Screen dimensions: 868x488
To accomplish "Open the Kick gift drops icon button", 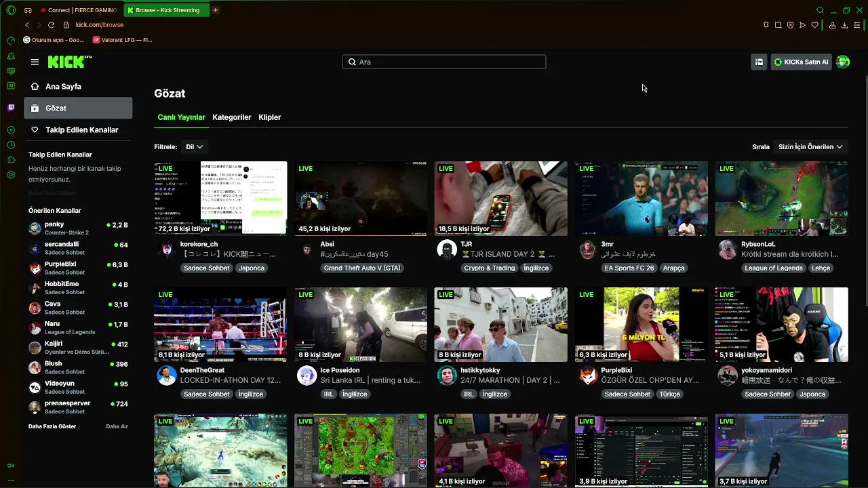I will pos(759,62).
